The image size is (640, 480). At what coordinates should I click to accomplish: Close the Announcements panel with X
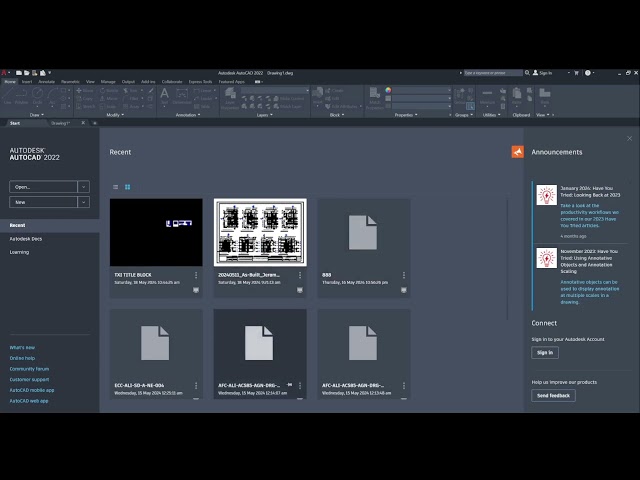click(629, 139)
